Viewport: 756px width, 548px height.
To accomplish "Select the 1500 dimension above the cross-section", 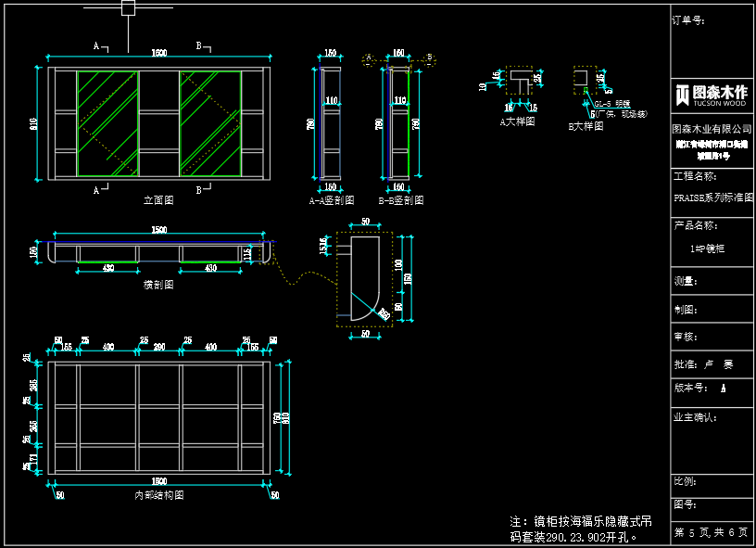I will click(159, 230).
